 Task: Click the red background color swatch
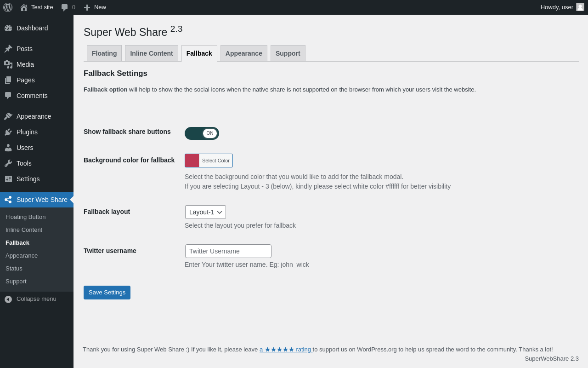point(192,161)
